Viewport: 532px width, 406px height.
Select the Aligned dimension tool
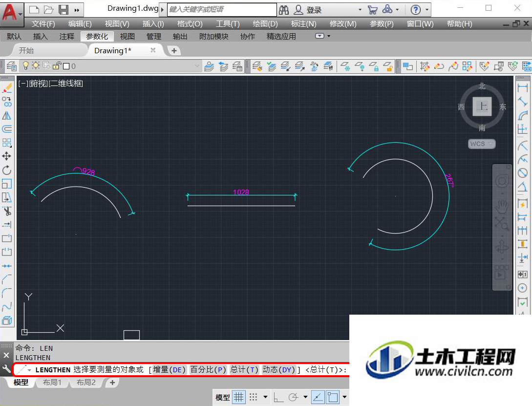[523, 102]
